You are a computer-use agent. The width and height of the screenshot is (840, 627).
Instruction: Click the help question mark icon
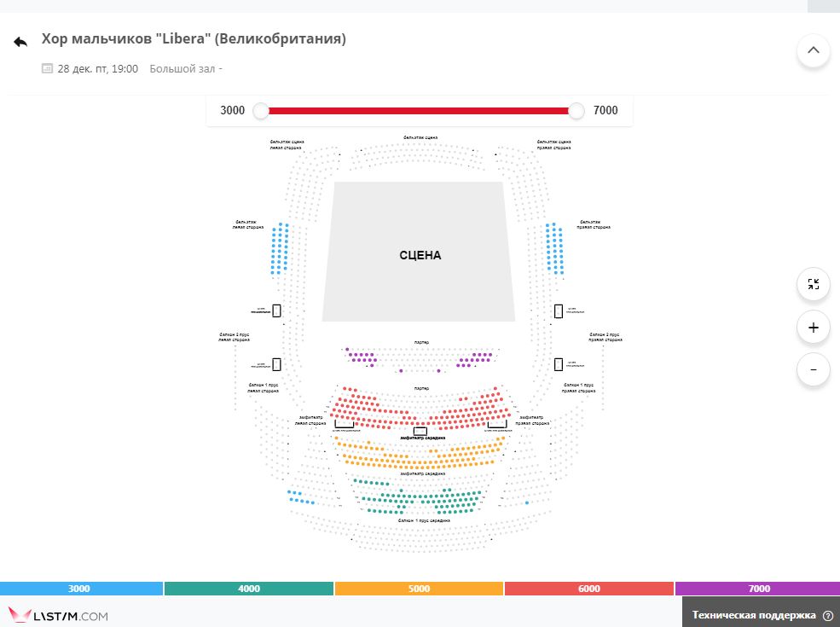coord(827,616)
